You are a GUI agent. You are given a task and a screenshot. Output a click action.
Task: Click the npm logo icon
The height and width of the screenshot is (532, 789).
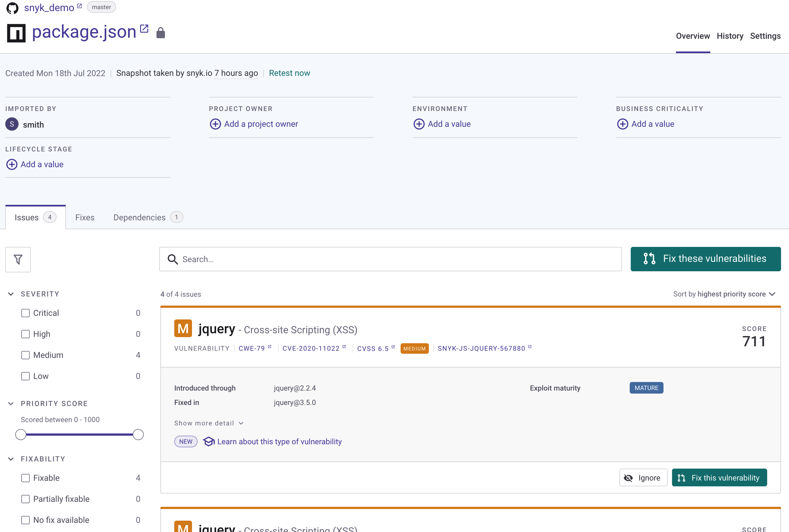[16, 33]
